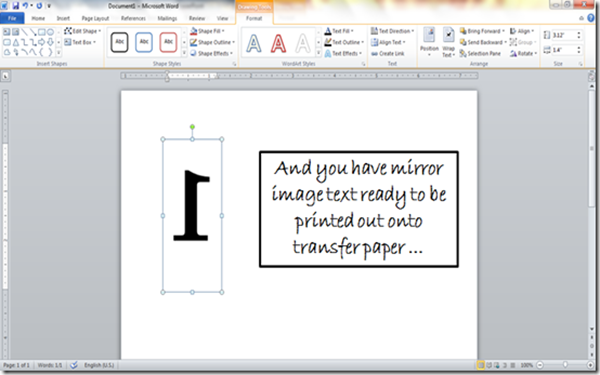Open the Text Effects dropdown

(x=343, y=53)
